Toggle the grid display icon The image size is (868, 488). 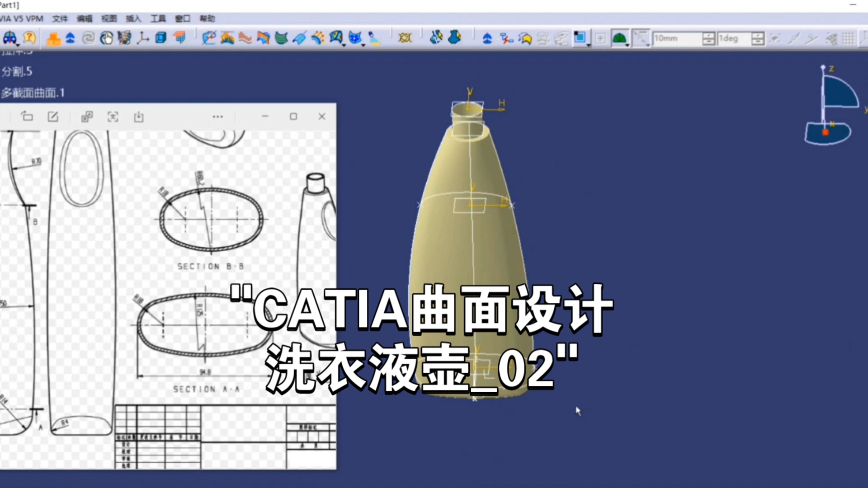849,38
